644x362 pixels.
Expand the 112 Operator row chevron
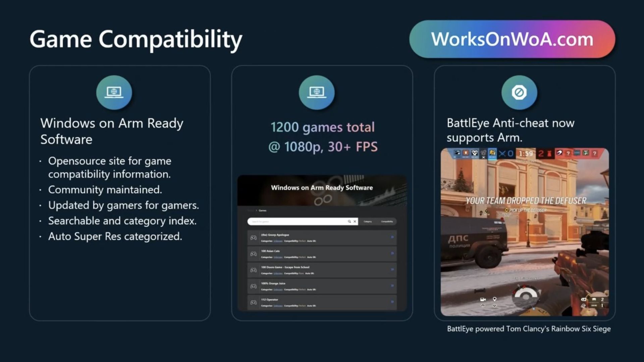pyautogui.click(x=392, y=302)
